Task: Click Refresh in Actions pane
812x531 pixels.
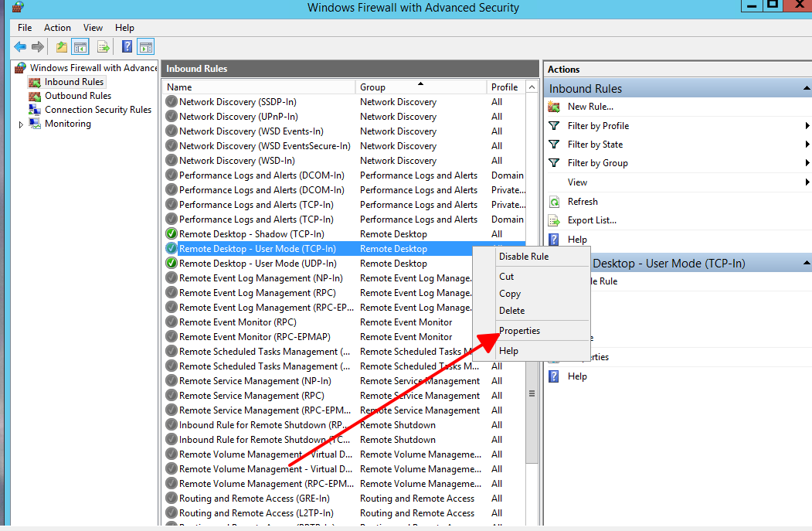Action: 583,202
